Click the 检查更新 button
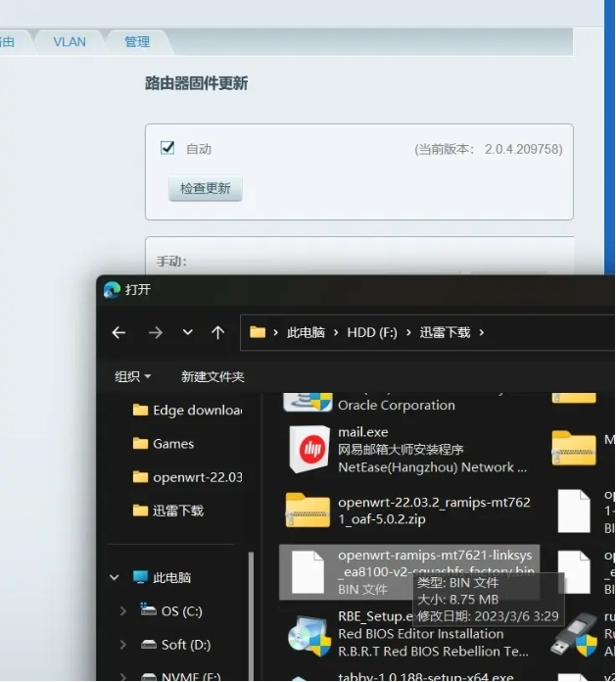This screenshot has height=682, width=616. 206,188
